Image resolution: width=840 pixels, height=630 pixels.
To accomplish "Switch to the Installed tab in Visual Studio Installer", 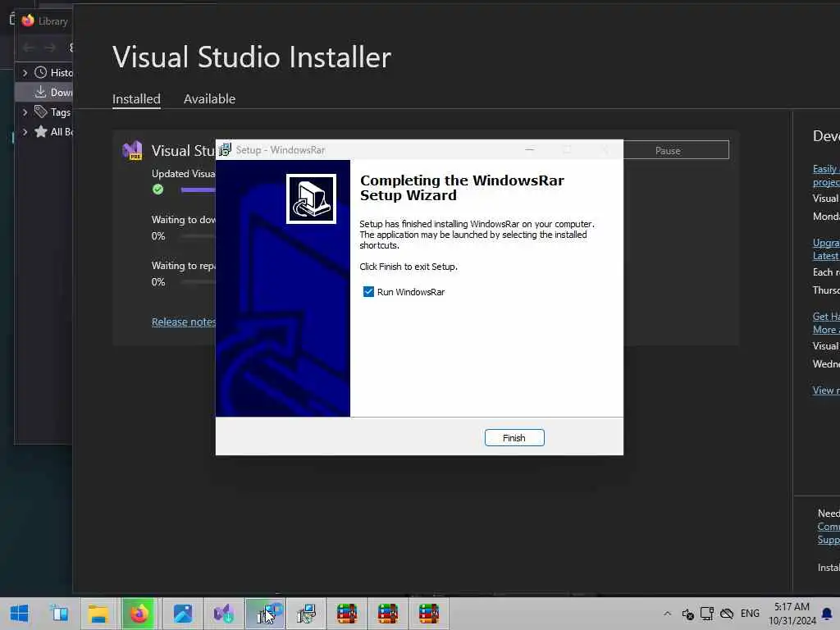I will (136, 99).
